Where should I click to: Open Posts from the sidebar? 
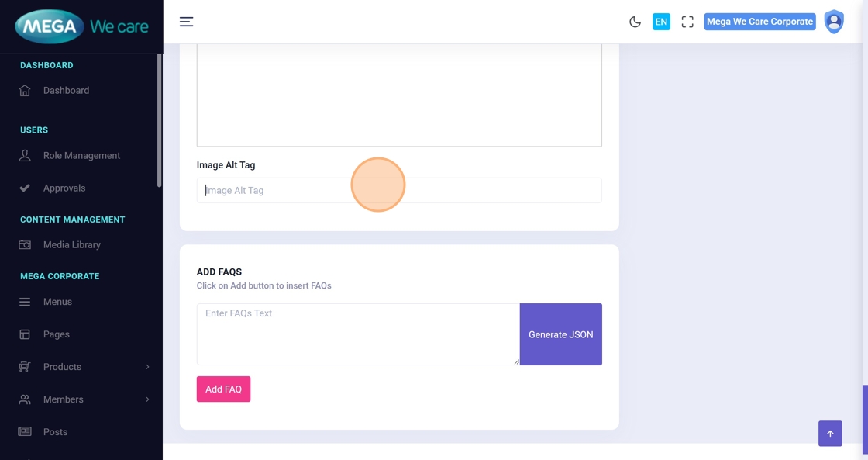[x=55, y=432]
